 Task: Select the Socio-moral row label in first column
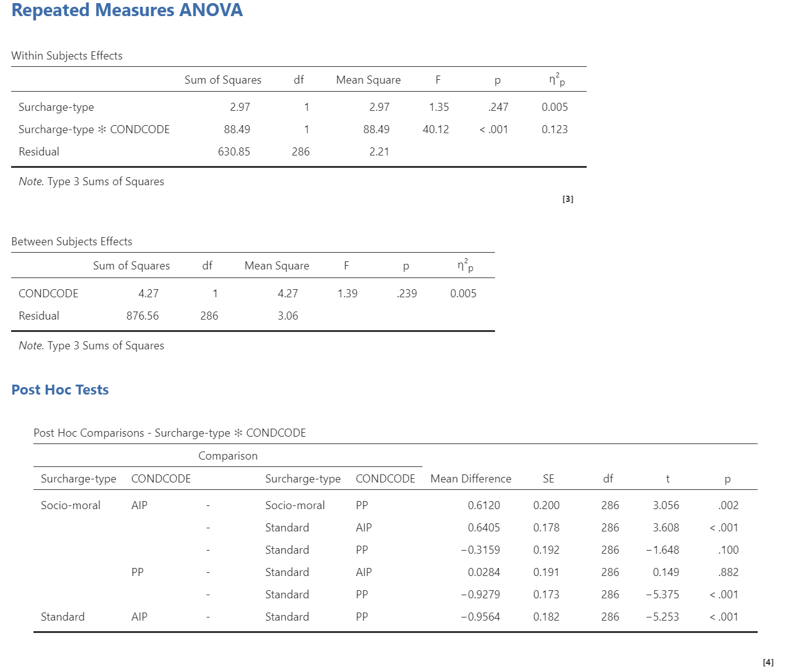(x=71, y=505)
